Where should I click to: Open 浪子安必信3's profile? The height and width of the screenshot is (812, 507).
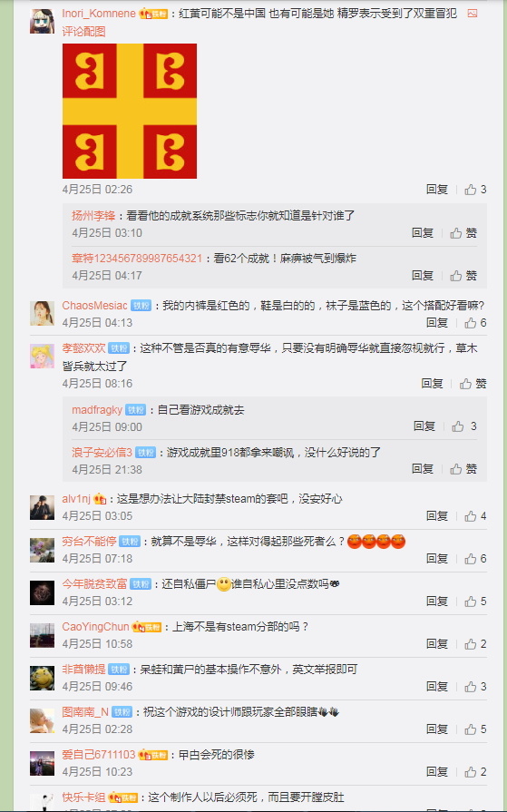pos(102,453)
